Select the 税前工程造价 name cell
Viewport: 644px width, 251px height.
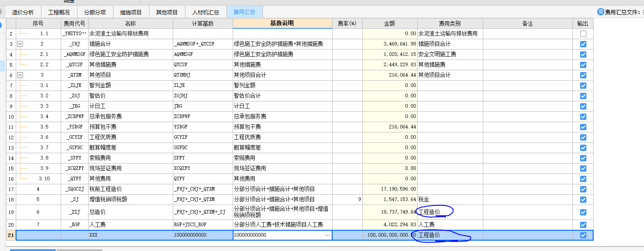point(131,189)
